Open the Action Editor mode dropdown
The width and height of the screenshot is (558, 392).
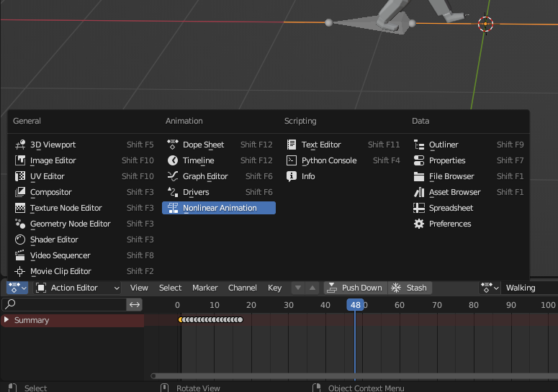click(77, 288)
